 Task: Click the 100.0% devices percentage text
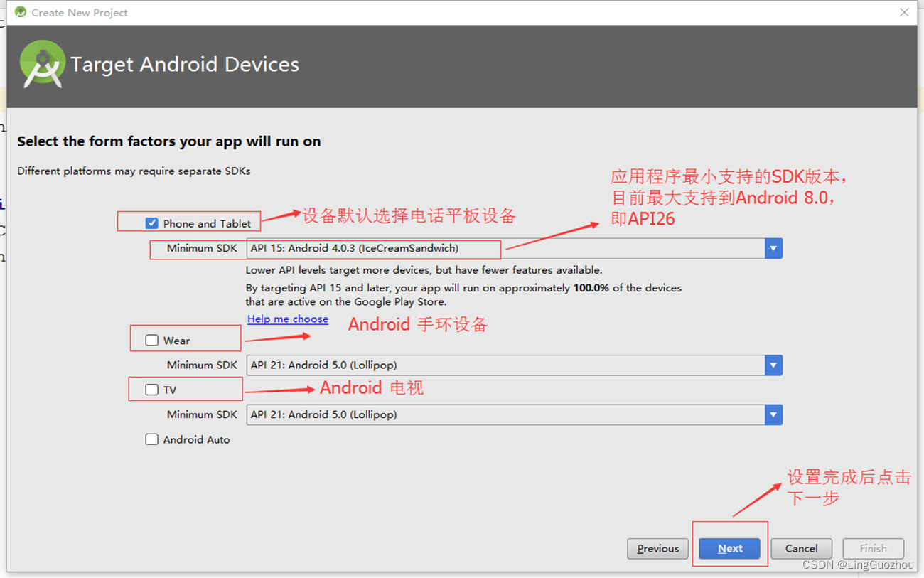point(591,288)
